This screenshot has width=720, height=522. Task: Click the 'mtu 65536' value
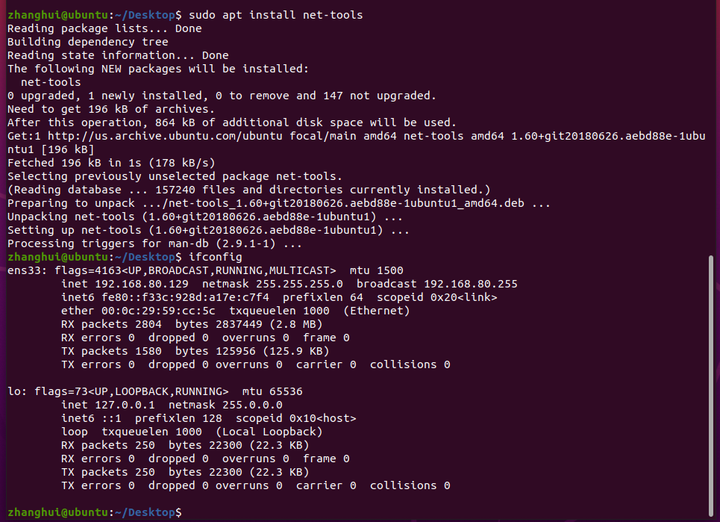(272, 392)
